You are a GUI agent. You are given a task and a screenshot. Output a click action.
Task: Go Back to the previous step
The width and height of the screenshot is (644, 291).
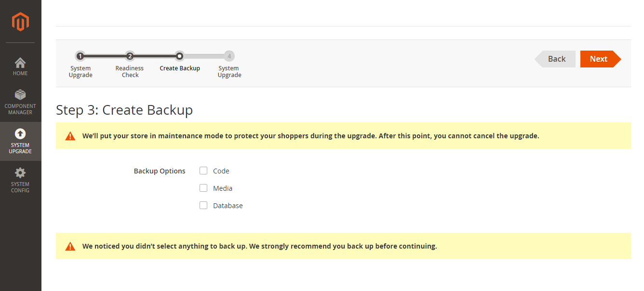(x=555, y=59)
